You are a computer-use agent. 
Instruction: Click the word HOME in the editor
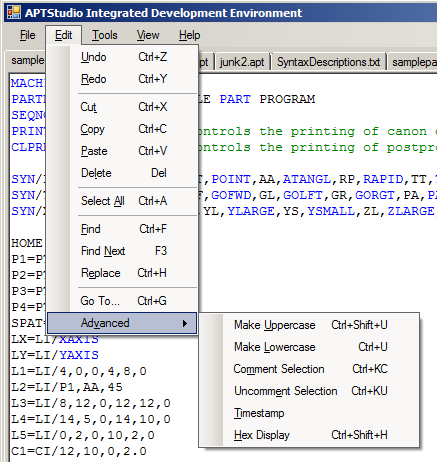coord(27,243)
